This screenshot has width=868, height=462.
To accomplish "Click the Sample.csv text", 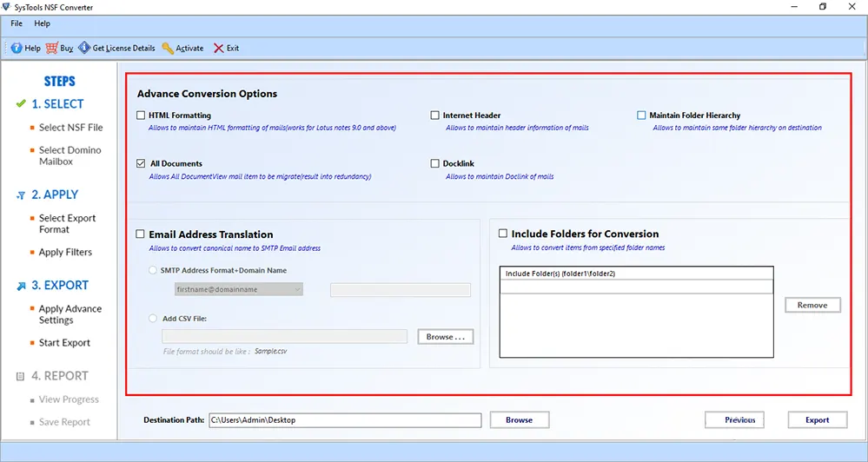I will pyautogui.click(x=271, y=351).
